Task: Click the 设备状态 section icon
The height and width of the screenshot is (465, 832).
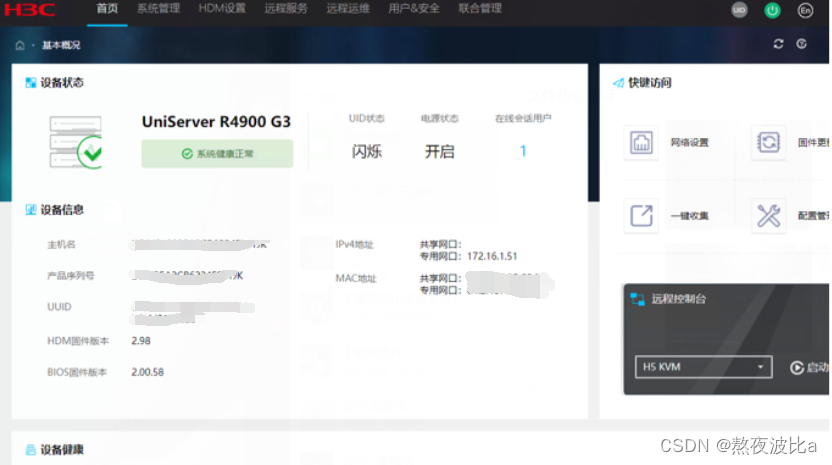Action: tap(31, 83)
